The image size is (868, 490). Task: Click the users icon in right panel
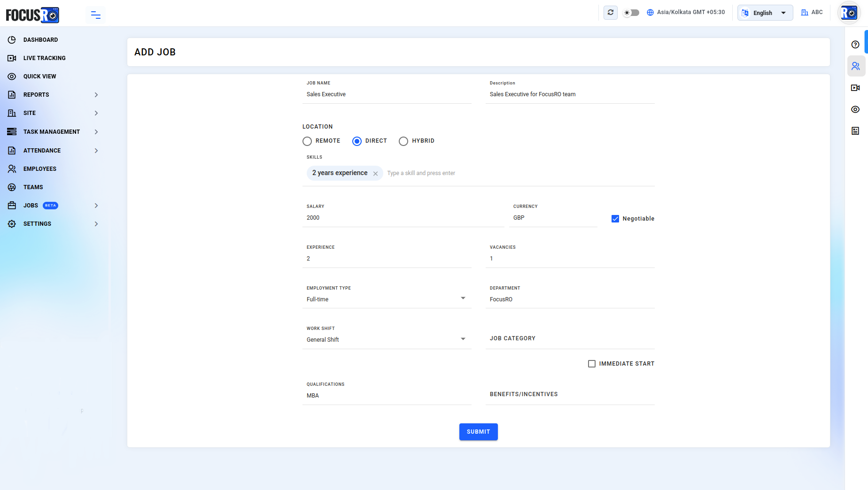(856, 66)
